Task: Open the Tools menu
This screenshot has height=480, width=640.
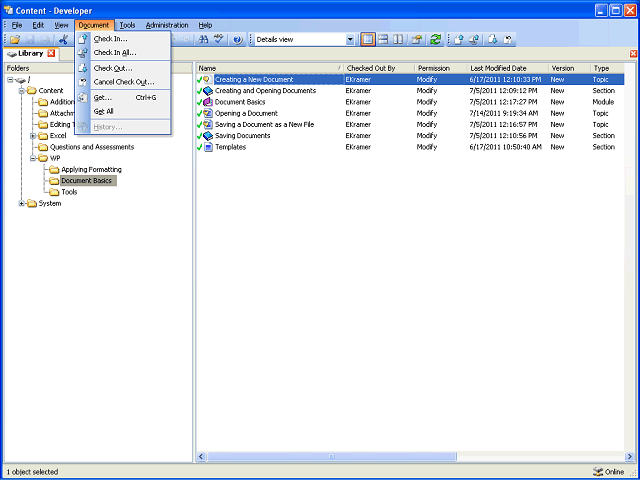Action: pyautogui.click(x=127, y=25)
